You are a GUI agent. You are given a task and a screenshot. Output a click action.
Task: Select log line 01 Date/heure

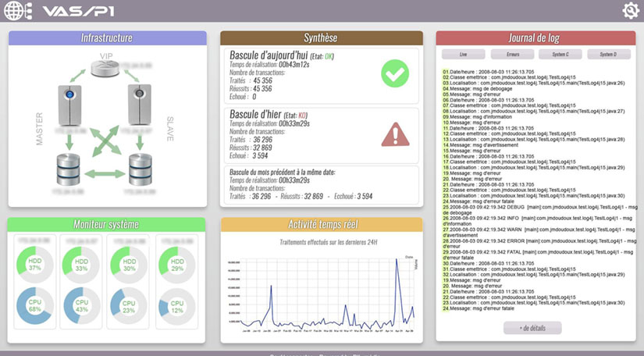tap(489, 72)
